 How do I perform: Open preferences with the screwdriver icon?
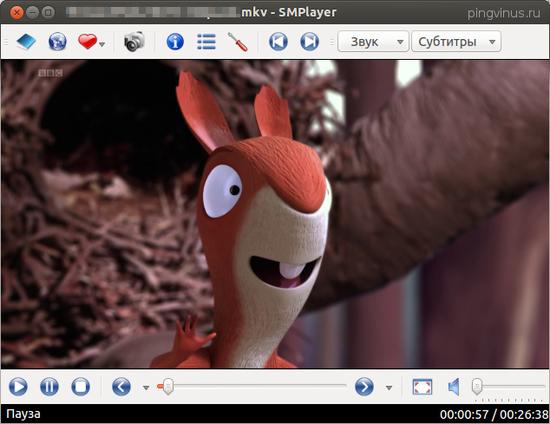[x=237, y=42]
